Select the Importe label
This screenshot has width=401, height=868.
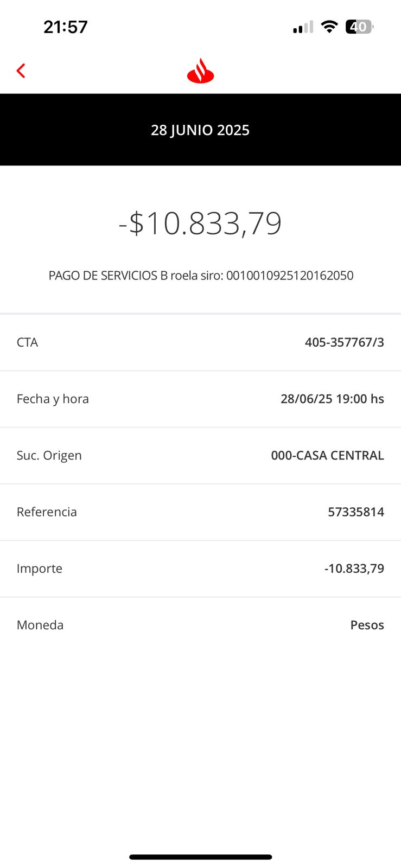[40, 568]
